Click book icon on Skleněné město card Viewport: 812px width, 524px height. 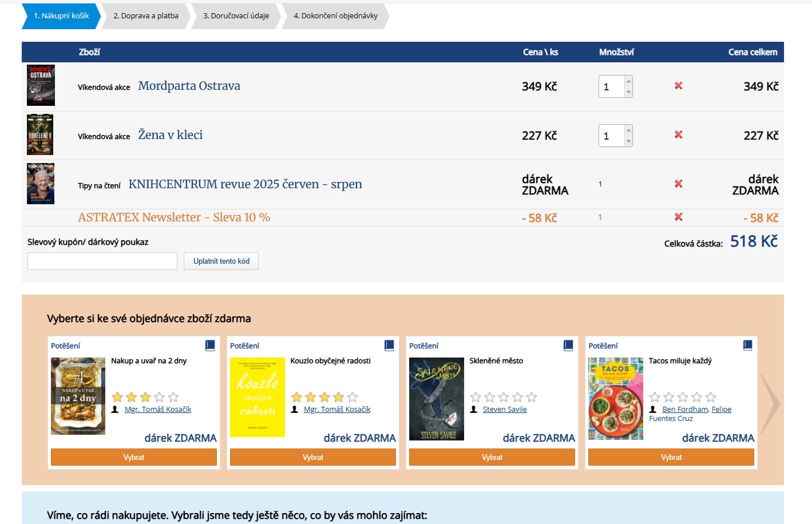pyautogui.click(x=568, y=346)
